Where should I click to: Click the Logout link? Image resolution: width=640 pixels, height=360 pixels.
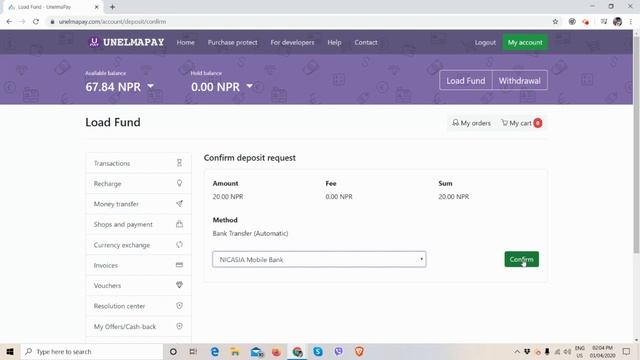(x=485, y=42)
